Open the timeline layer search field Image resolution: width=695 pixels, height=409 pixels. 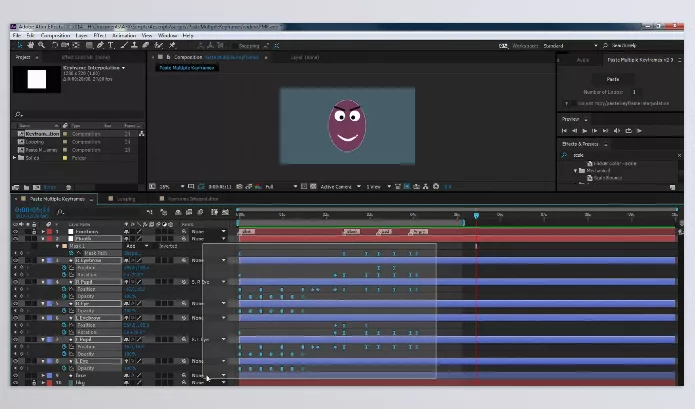[61, 212]
